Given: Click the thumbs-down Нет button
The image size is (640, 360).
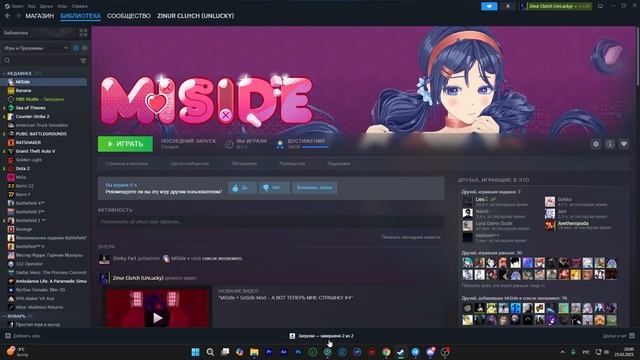Looking at the screenshot, I should 274,188.
